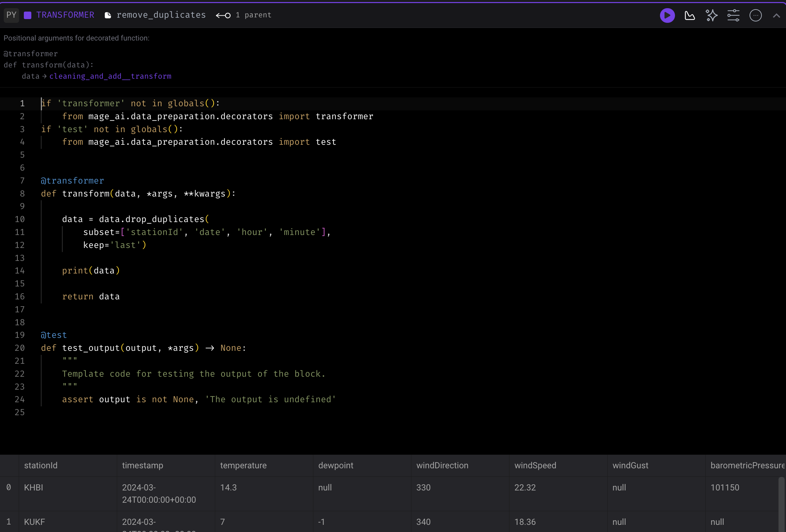Click the @test decorator on line 19

[54, 335]
